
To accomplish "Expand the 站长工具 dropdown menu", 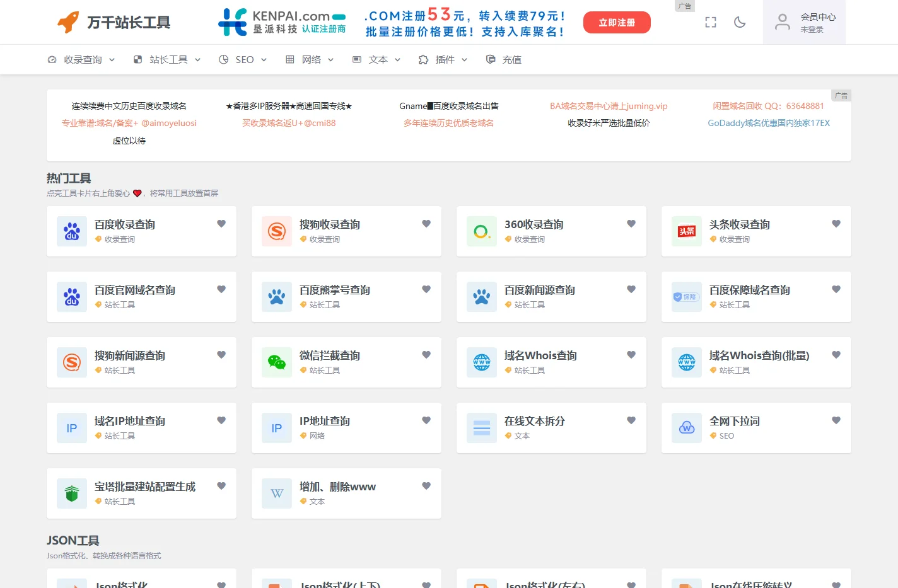I will [x=167, y=59].
